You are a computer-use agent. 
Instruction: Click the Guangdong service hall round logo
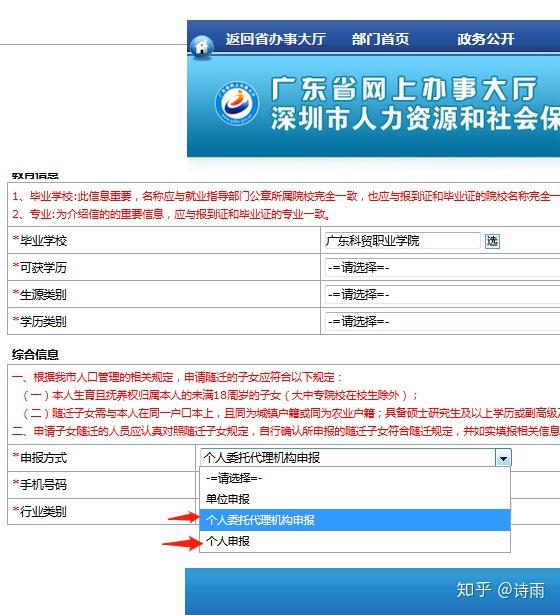click(237, 103)
